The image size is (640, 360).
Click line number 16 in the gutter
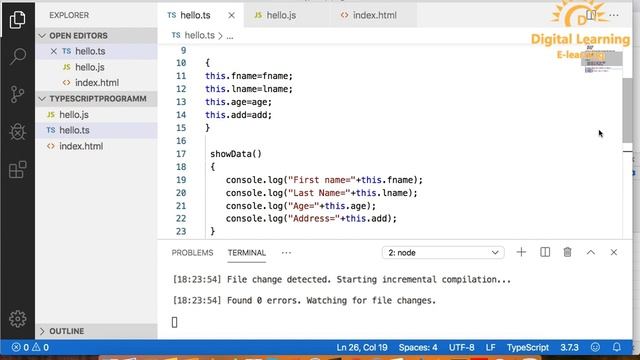click(x=181, y=141)
